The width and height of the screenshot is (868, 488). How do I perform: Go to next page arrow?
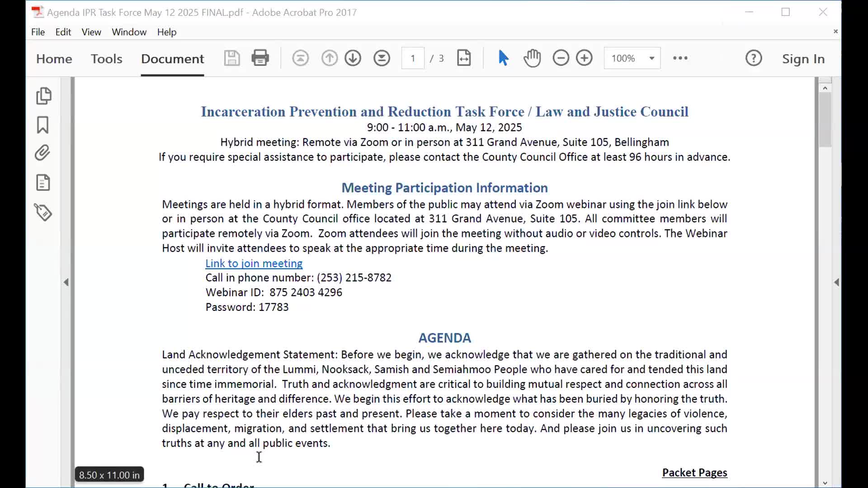coord(353,58)
